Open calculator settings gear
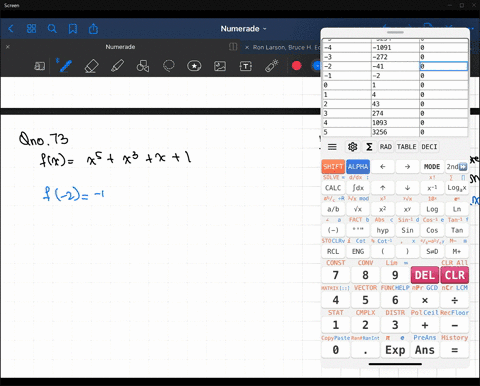Viewport: 480px width, 386px height. point(352,147)
